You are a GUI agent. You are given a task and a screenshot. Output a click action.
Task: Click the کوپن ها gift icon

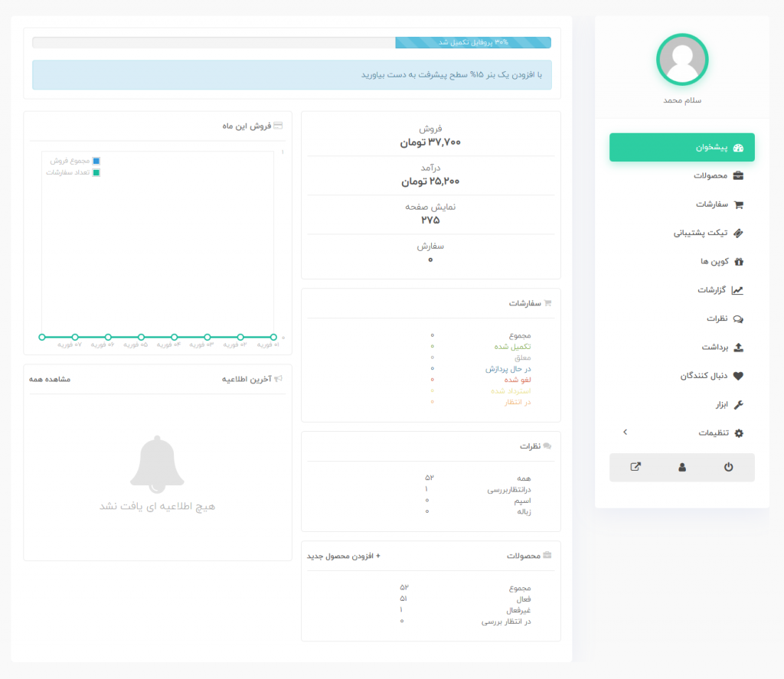click(738, 262)
